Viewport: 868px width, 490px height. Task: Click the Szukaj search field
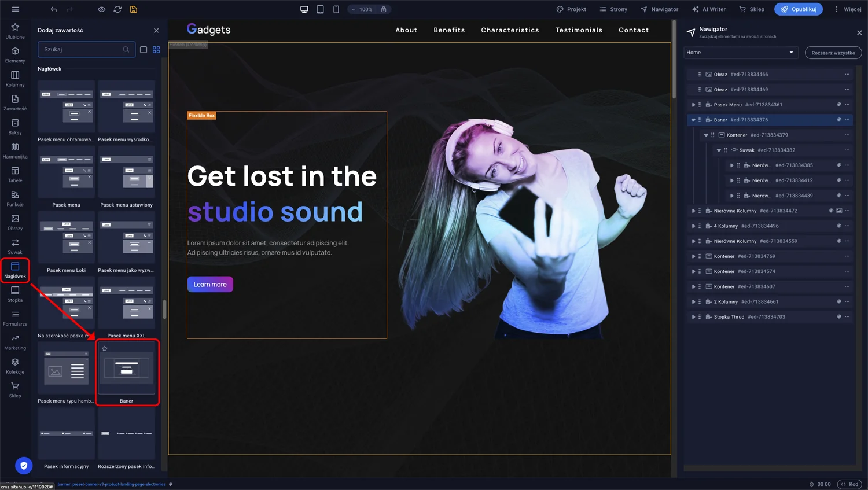pos(81,50)
